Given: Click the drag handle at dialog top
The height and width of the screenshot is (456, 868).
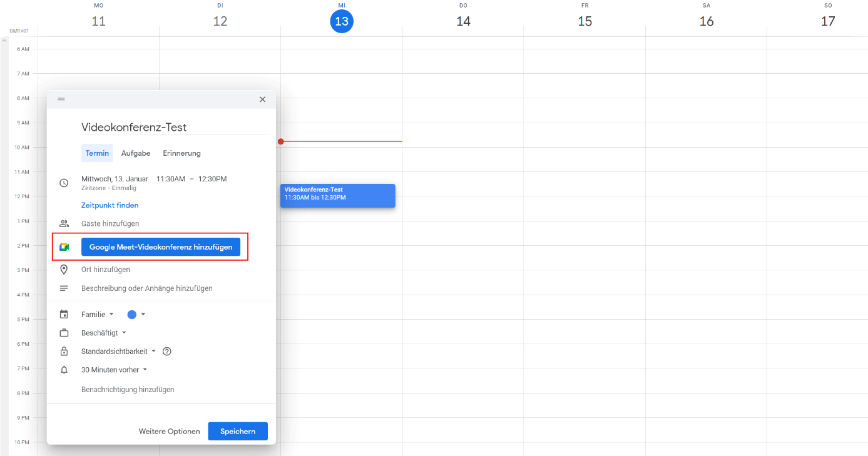Looking at the screenshot, I should 61,99.
